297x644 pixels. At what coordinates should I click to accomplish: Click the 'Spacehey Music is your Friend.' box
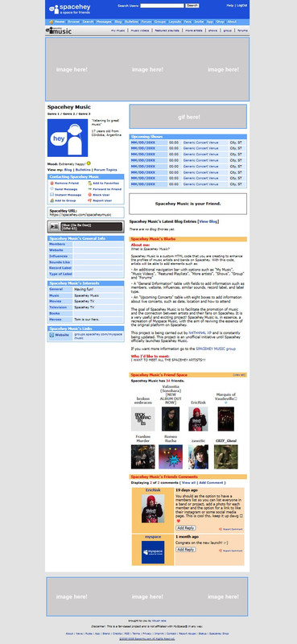pos(188,204)
